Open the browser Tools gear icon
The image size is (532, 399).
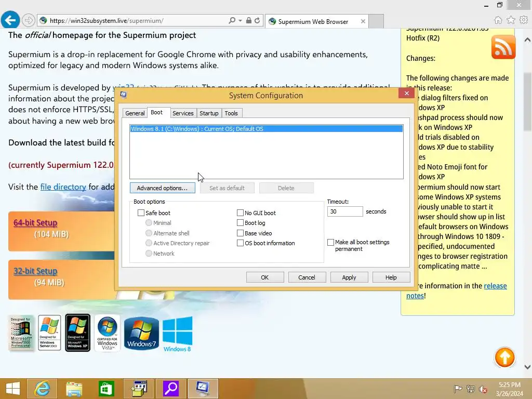pos(524,20)
